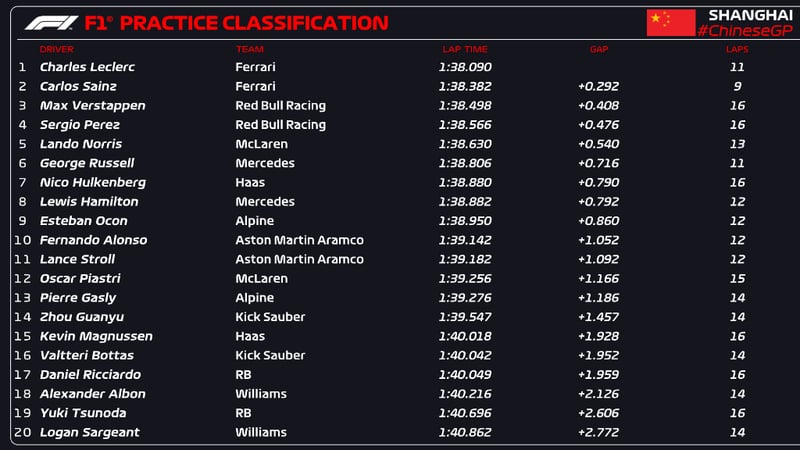
Task: Click the LAPS column header
Action: pyautogui.click(x=735, y=49)
